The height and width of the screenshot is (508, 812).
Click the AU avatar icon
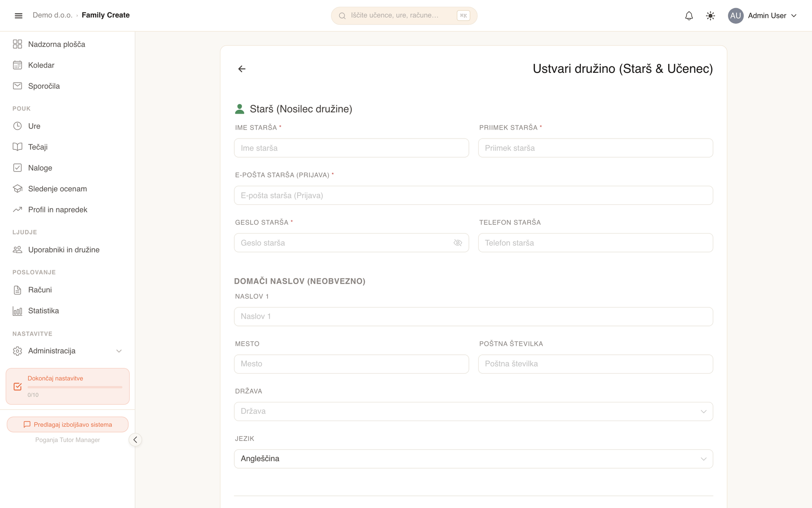736,15
